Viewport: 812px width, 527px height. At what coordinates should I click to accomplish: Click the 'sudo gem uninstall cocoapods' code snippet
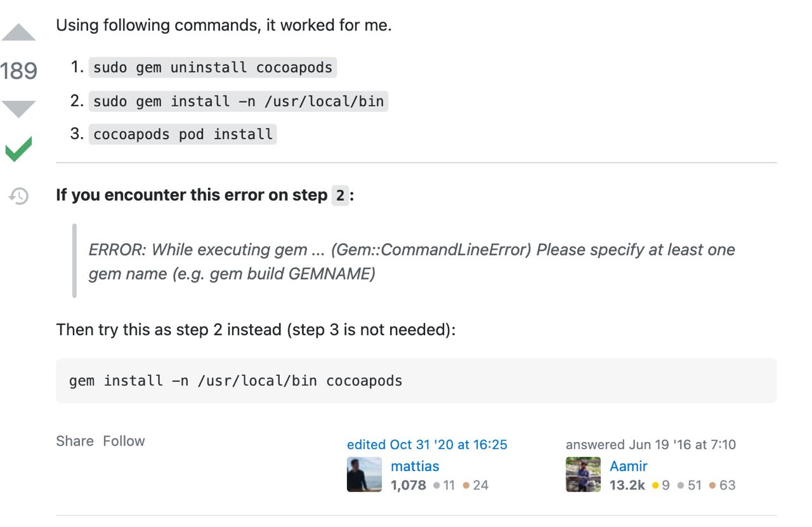click(213, 67)
